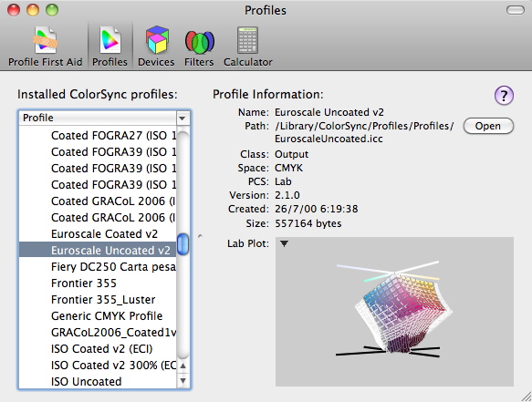532x402 pixels.
Task: Select the Frontier 355_Luster profile
Action: (98, 300)
